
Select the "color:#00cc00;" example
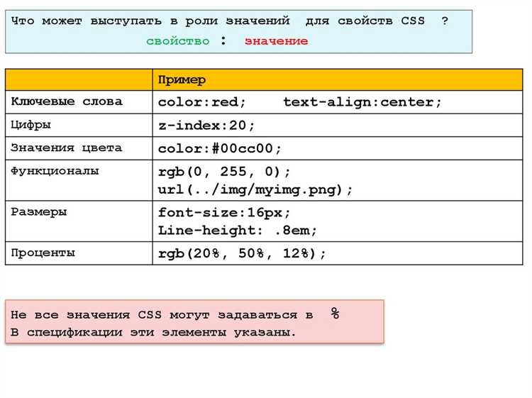(x=220, y=149)
